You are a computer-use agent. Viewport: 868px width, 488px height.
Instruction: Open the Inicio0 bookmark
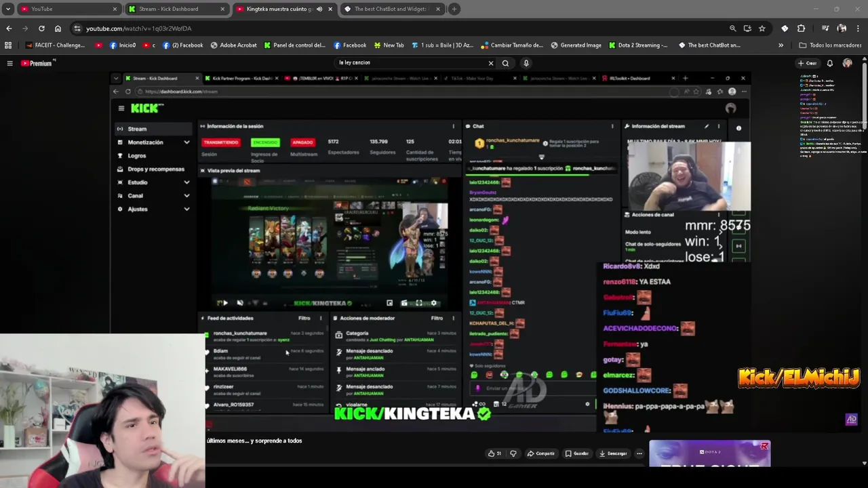click(123, 45)
